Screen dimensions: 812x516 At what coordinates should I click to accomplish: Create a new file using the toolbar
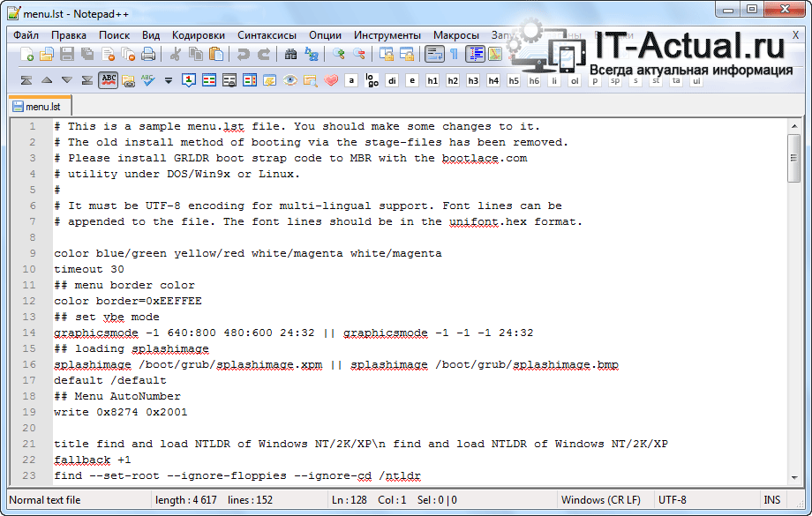[26, 55]
